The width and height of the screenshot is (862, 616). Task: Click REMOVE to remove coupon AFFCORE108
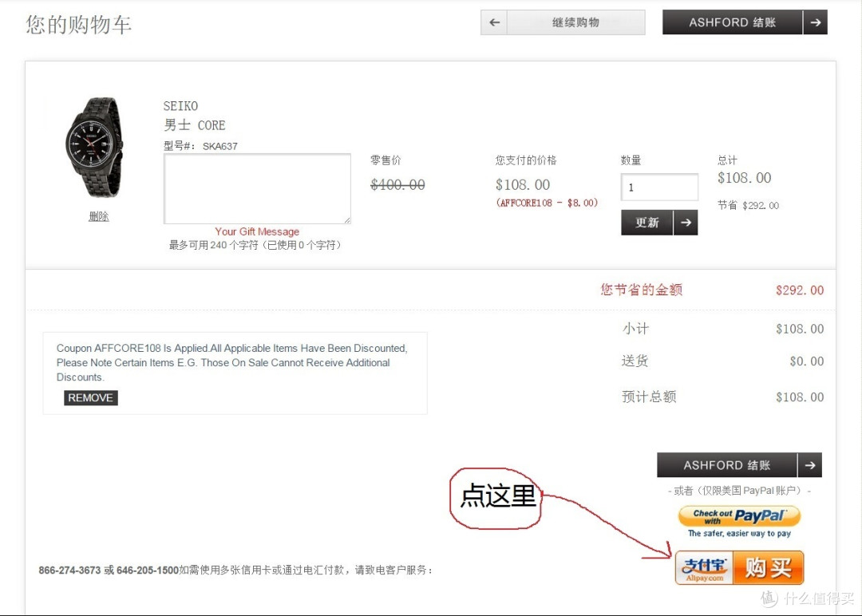tap(91, 398)
